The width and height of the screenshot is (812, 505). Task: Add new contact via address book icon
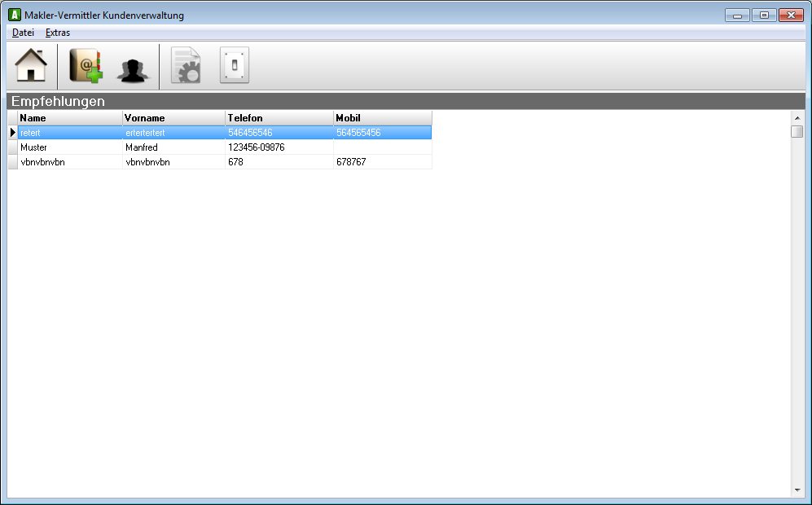pos(85,66)
